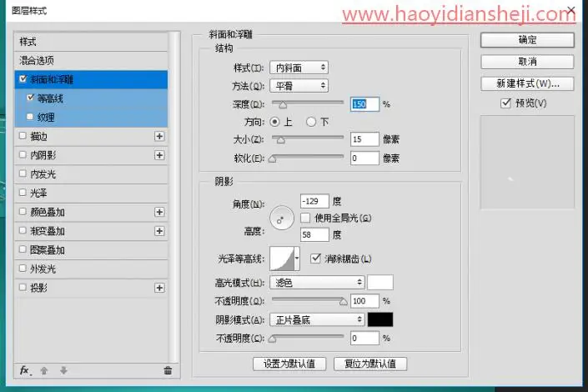Open the 方法 平滑 dropdown
588x392 pixels.
tap(299, 86)
